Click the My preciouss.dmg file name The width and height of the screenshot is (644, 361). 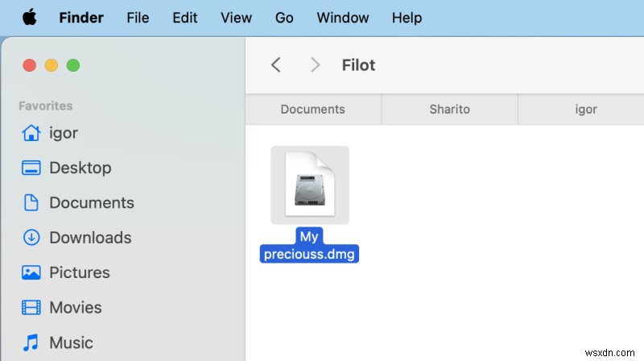[x=309, y=246]
